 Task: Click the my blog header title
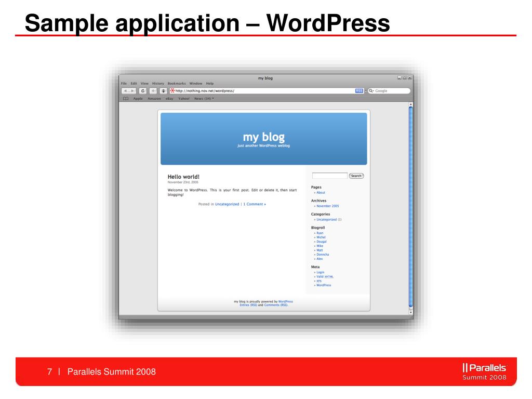coord(263,137)
